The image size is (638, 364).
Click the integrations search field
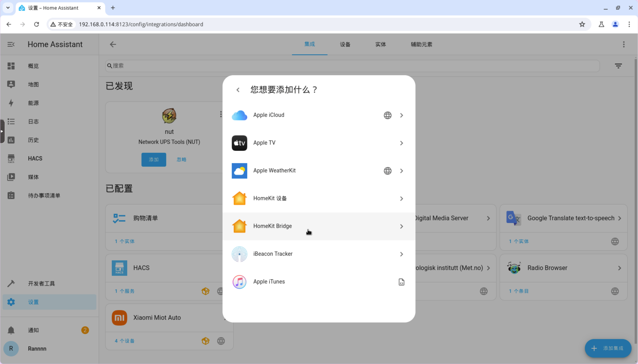[352, 66]
